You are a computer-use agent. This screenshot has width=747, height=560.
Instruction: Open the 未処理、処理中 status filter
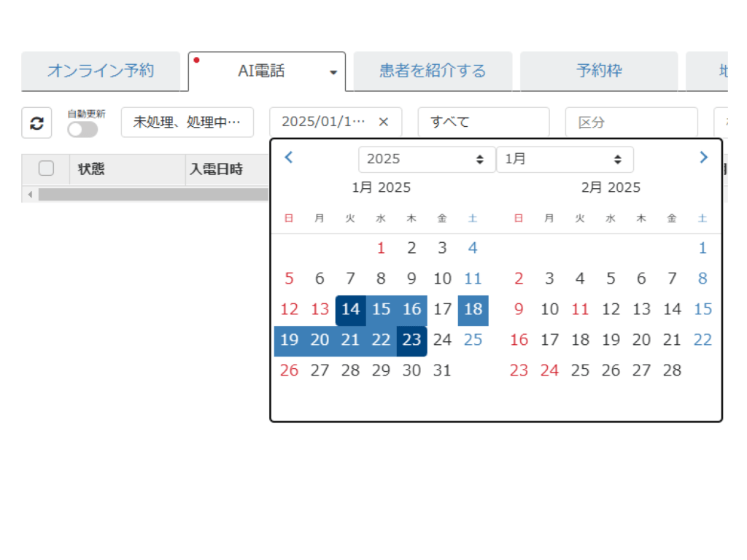187,122
